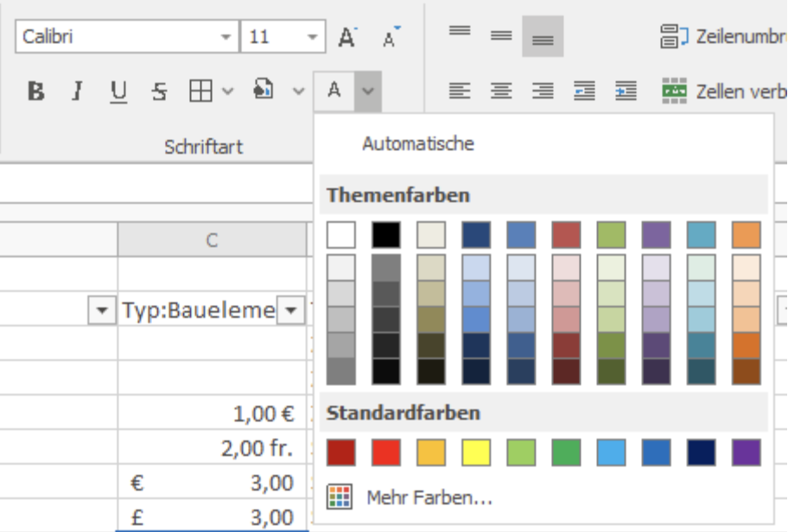Select column C header
Image resolution: width=788 pixels, height=532 pixels.
pos(212,240)
